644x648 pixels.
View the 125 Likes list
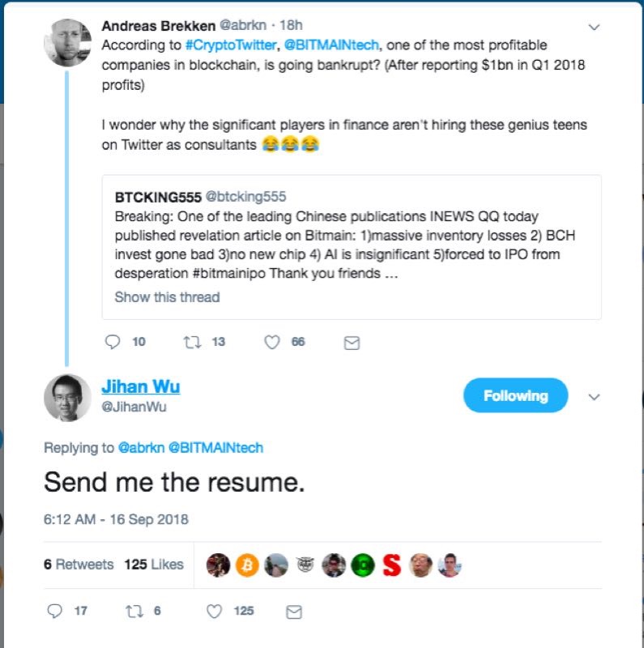154,565
